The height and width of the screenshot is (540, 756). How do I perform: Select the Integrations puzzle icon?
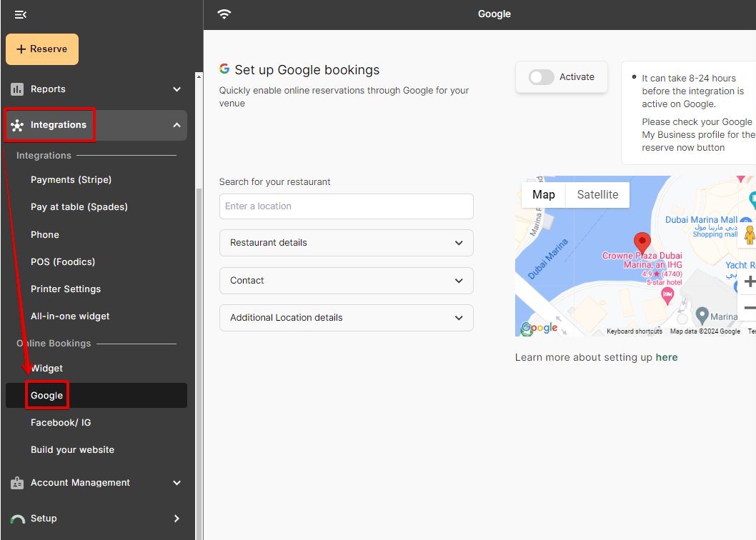[17, 125]
